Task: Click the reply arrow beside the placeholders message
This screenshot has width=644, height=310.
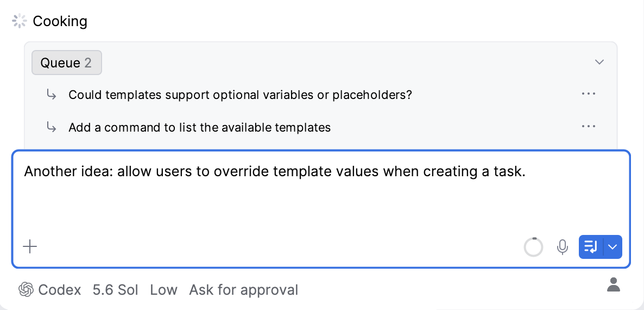Action: [x=52, y=95]
